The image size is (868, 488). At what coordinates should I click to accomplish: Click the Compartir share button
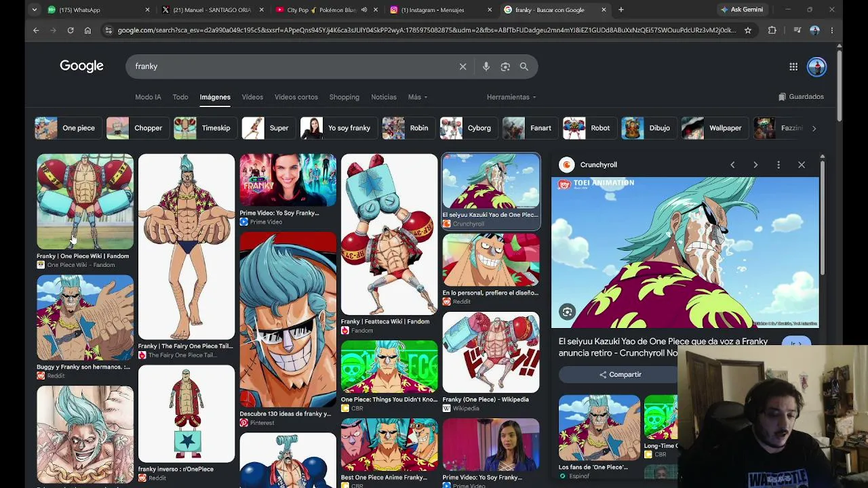(619, 375)
